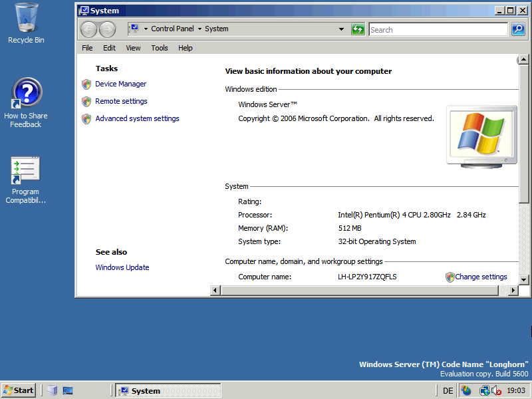The image size is (532, 399).
Task: Click the muted volume tray icon
Action: coord(496,390)
